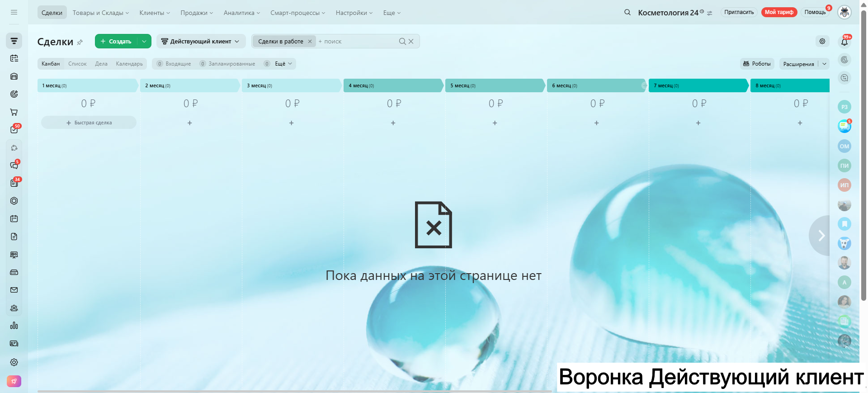Click the sliders icon next to Косметология 24
The height and width of the screenshot is (393, 868).
[x=710, y=13]
